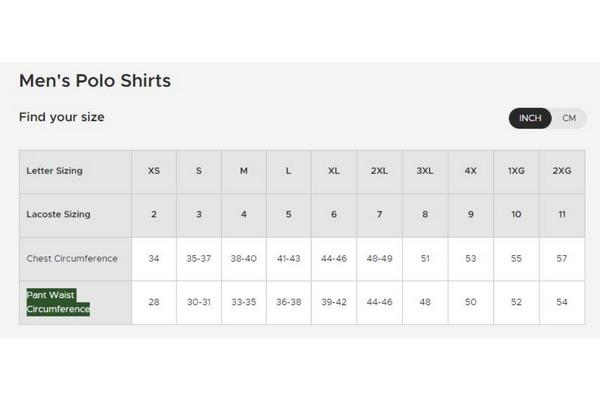Select the INCH unit option
This screenshot has width=600, height=400.
tap(530, 118)
